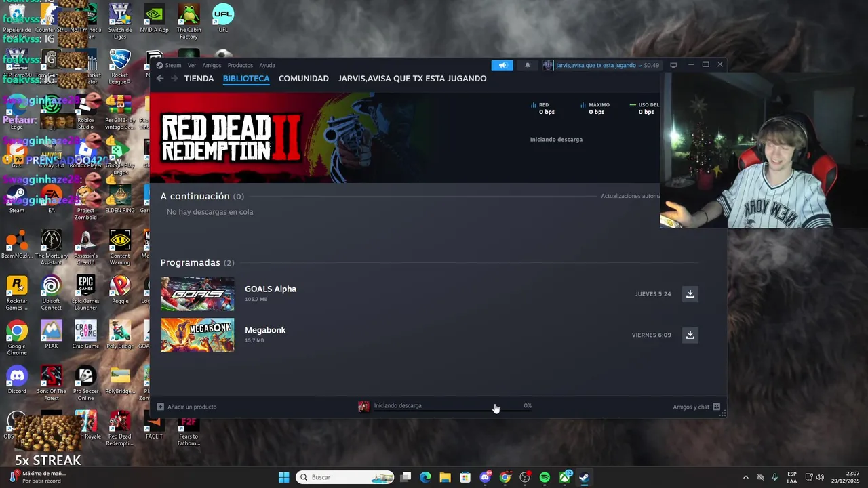The width and height of the screenshot is (868, 488).
Task: Click the GOALS Alpha game thumbnail
Action: 197,294
